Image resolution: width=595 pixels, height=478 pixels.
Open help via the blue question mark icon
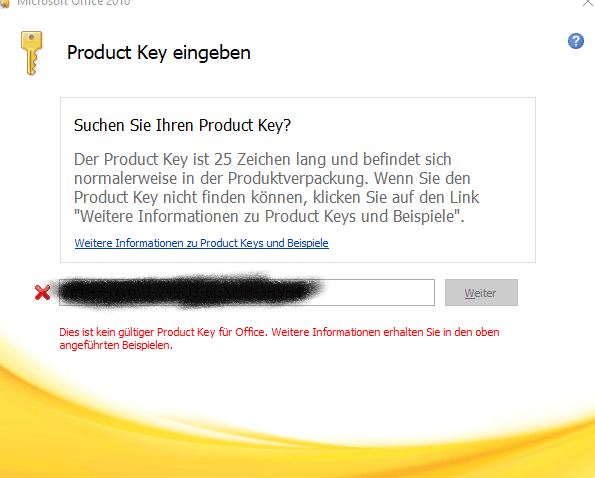pos(576,41)
